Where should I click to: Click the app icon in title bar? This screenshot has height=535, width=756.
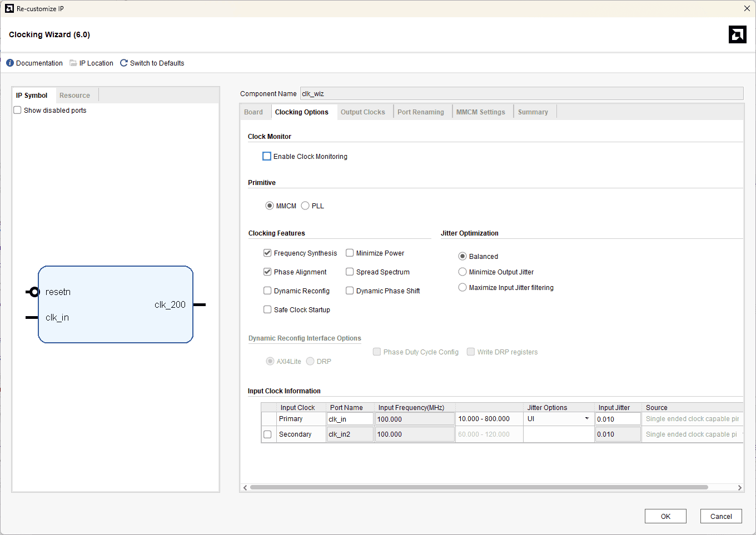pyautogui.click(x=9, y=8)
